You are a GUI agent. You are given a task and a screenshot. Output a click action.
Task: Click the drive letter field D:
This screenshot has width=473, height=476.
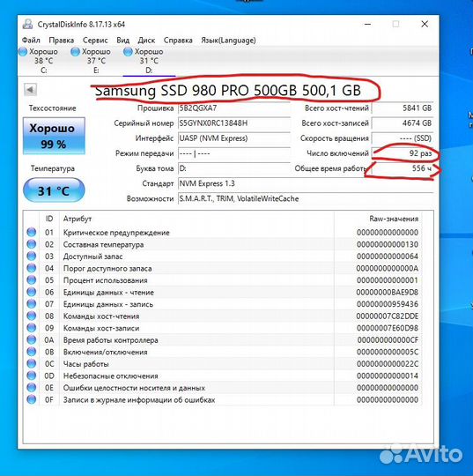pyautogui.click(x=234, y=168)
